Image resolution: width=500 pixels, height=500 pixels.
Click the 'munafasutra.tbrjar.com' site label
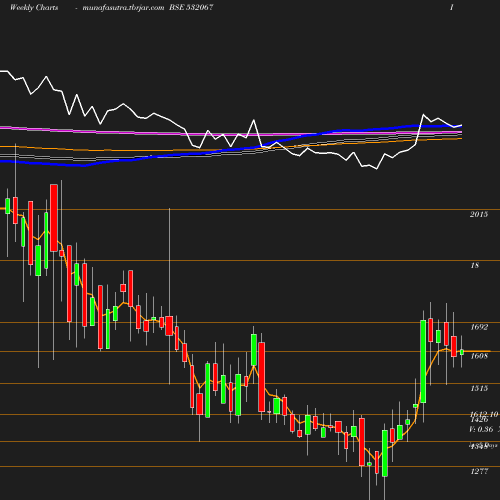click(x=123, y=7)
